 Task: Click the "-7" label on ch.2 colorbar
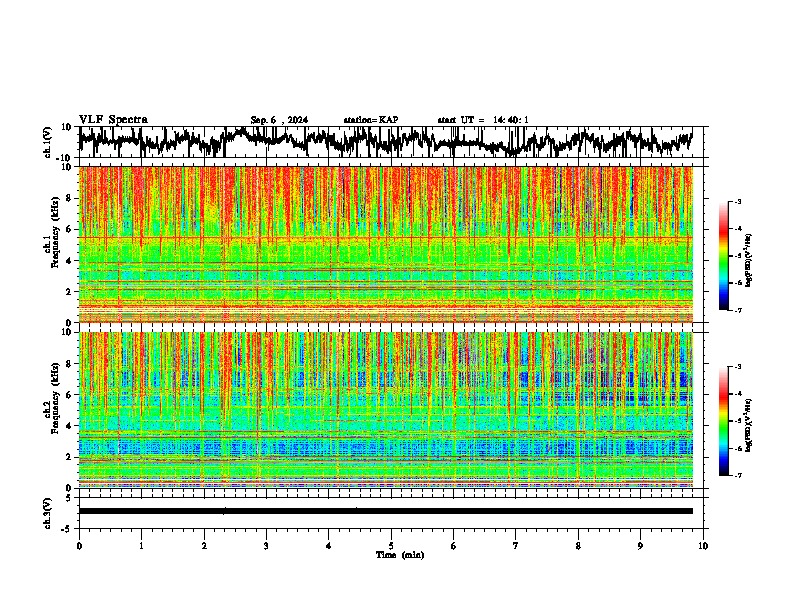tap(737, 475)
